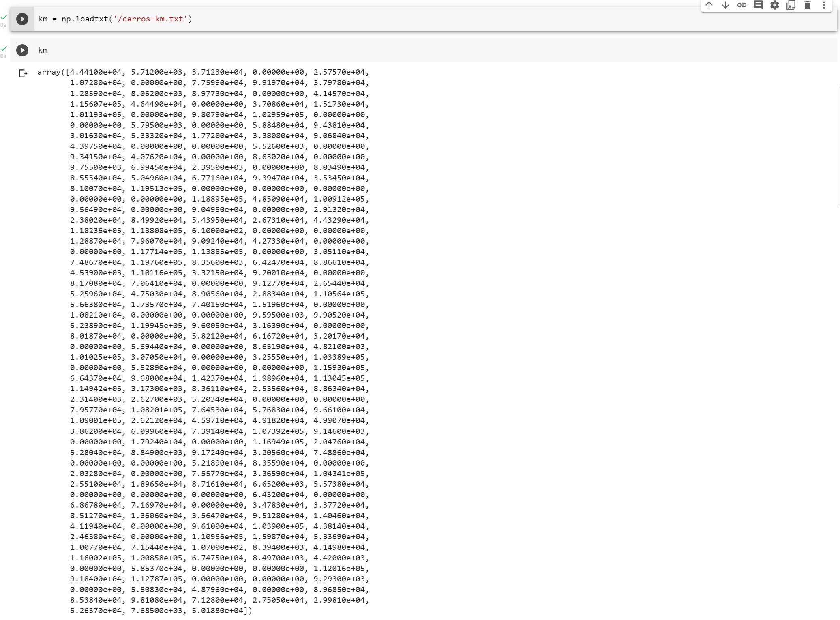Move cell up with arrow icon
The width and height of the screenshot is (840, 620).
(x=709, y=5)
